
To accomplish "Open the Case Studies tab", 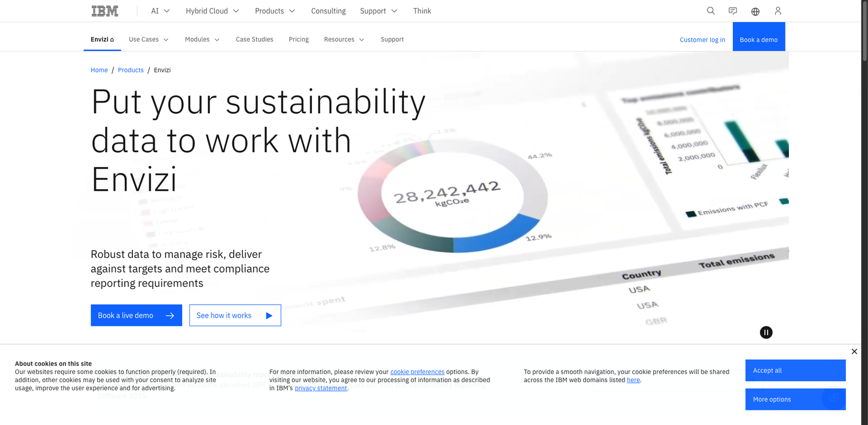I will (x=254, y=40).
